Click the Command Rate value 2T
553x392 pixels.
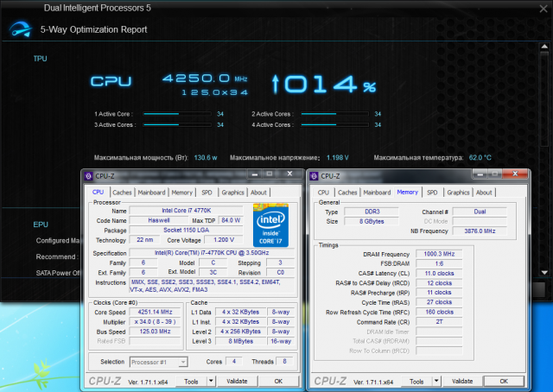(x=439, y=322)
